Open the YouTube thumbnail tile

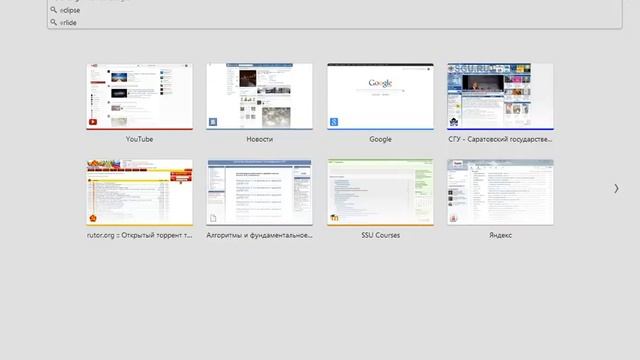coord(139,96)
